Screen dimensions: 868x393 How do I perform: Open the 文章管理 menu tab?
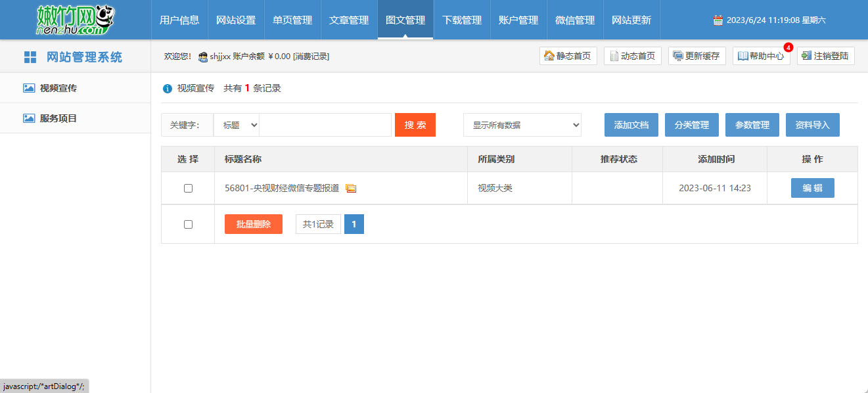click(x=349, y=20)
